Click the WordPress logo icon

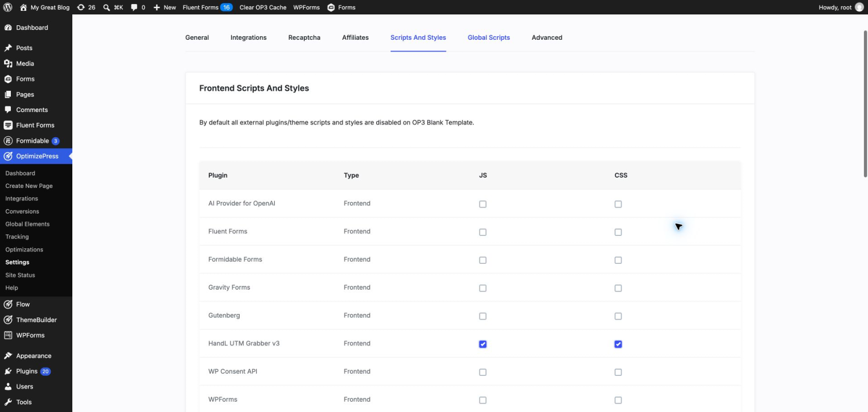[8, 7]
